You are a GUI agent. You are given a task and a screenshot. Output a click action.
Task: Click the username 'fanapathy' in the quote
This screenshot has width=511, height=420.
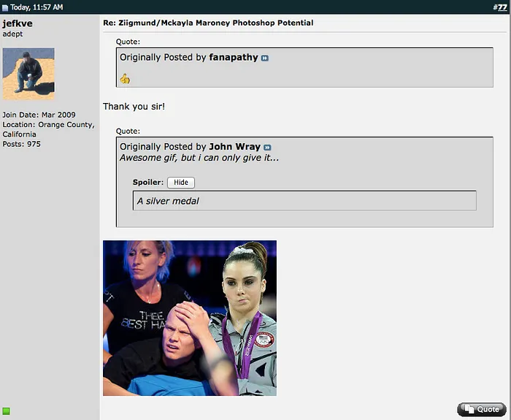point(234,58)
